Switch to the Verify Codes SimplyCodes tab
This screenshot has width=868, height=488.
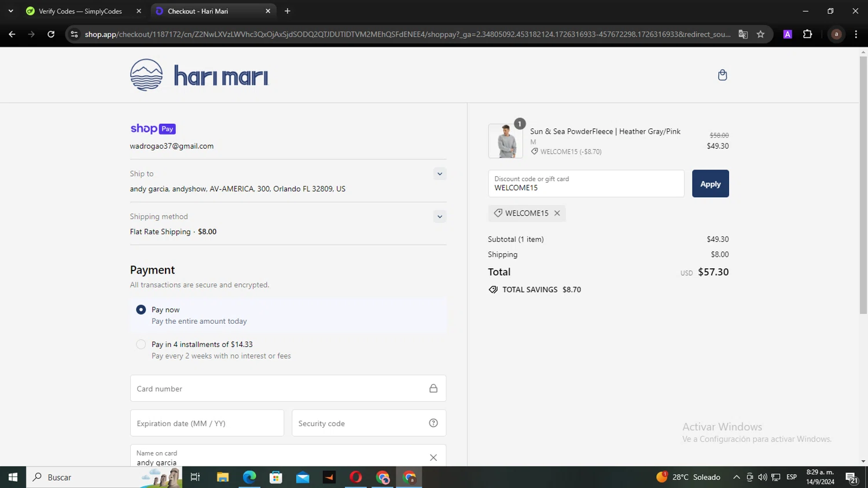coord(81,11)
